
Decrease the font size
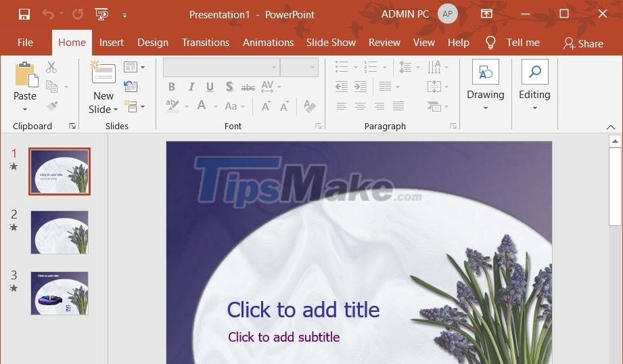pos(285,106)
